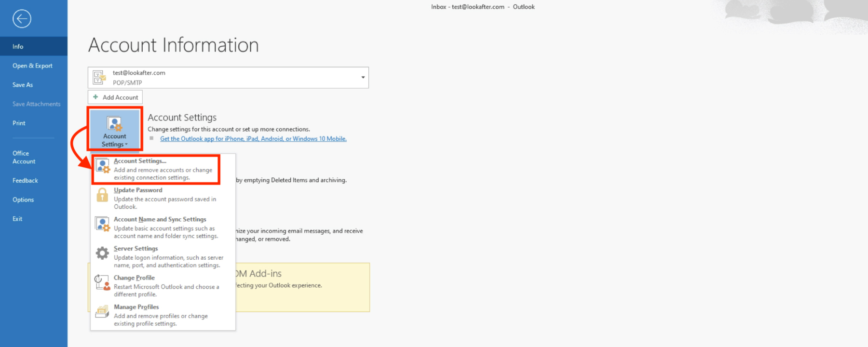Viewport: 868px width, 347px height.
Task: Expand the email account selector dropdown arrow
Action: (363, 78)
